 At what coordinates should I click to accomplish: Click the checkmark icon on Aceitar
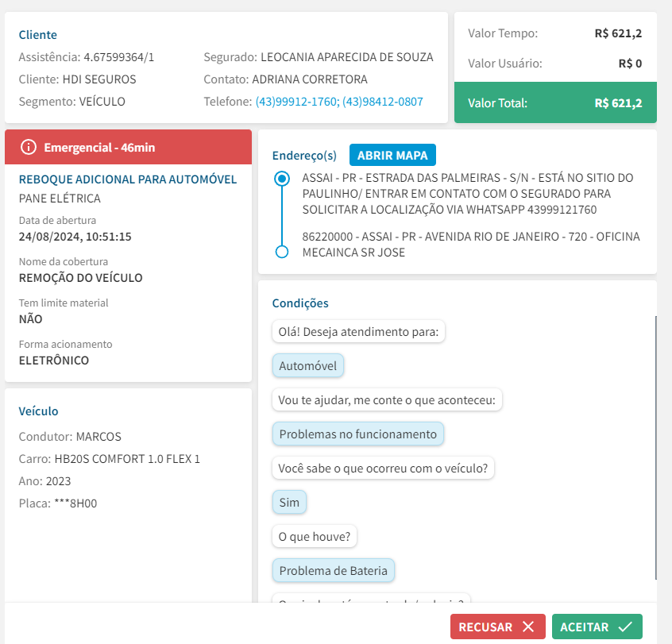pyautogui.click(x=624, y=627)
